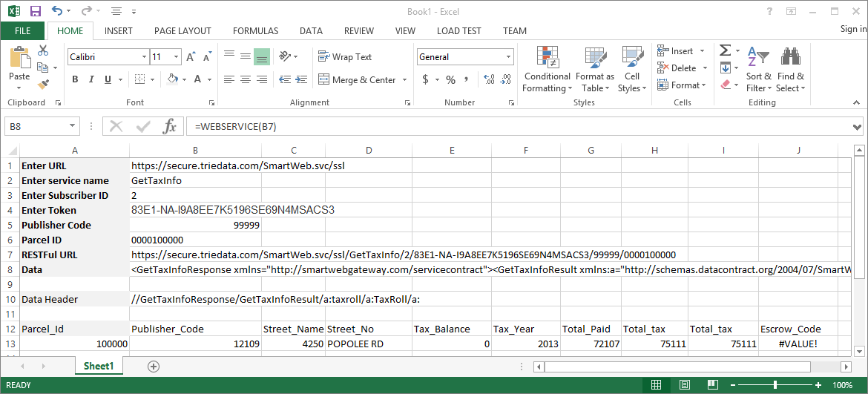Click Sign in at top right
868x394 pixels.
pyautogui.click(x=852, y=29)
